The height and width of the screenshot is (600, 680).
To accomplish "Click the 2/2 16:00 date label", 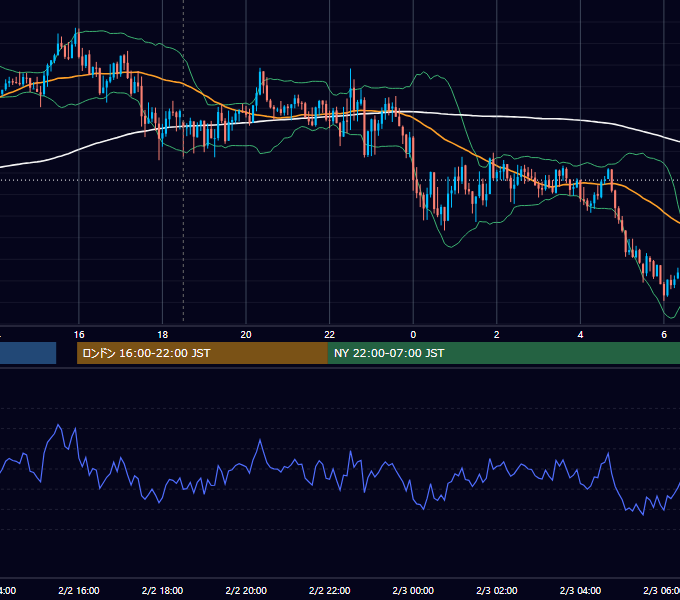I will pyautogui.click(x=79, y=590).
